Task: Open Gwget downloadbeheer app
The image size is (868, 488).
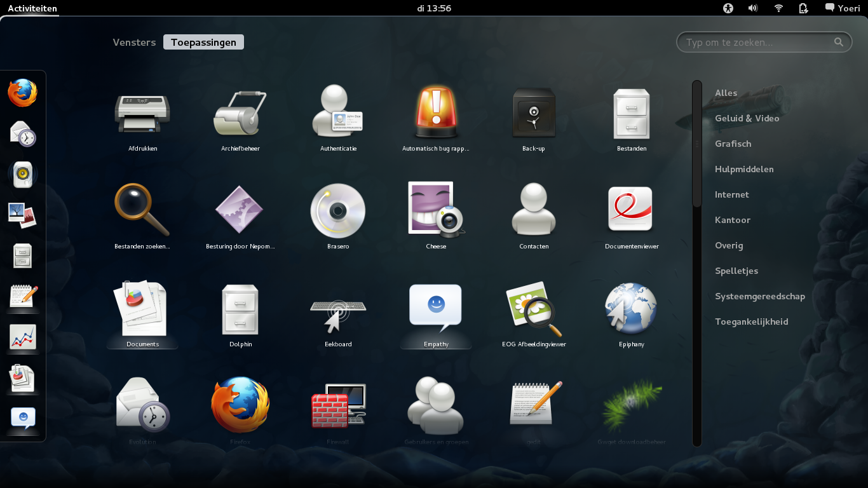Action: click(632, 412)
